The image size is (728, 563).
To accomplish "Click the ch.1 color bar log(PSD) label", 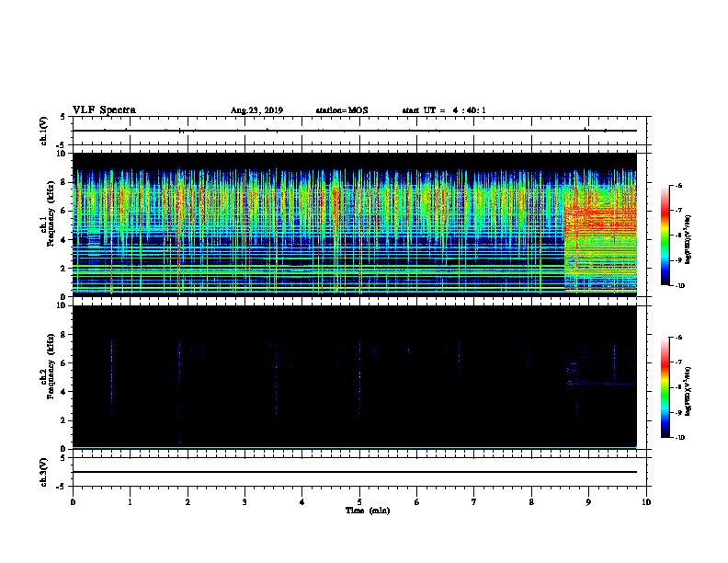I will [x=688, y=239].
